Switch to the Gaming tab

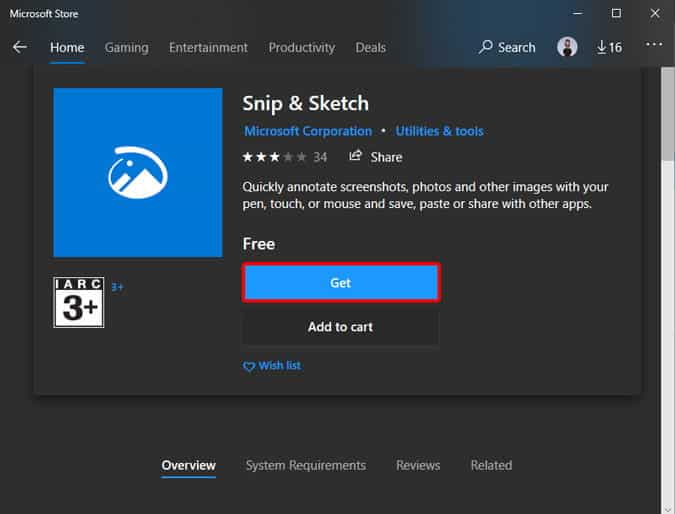point(127,47)
